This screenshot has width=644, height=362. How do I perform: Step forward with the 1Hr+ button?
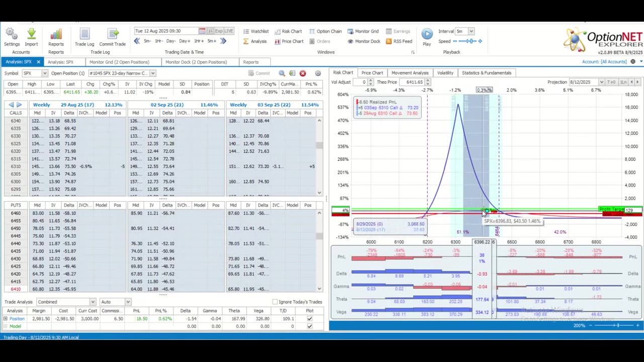point(199,41)
